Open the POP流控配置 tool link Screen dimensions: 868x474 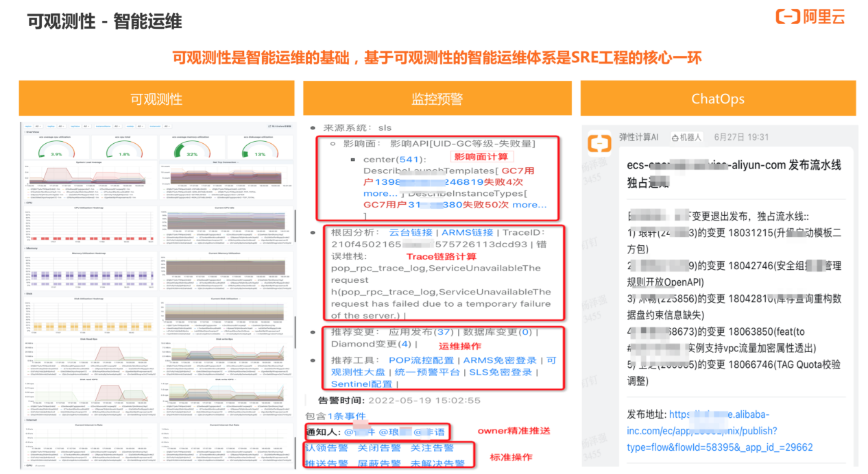[421, 360]
